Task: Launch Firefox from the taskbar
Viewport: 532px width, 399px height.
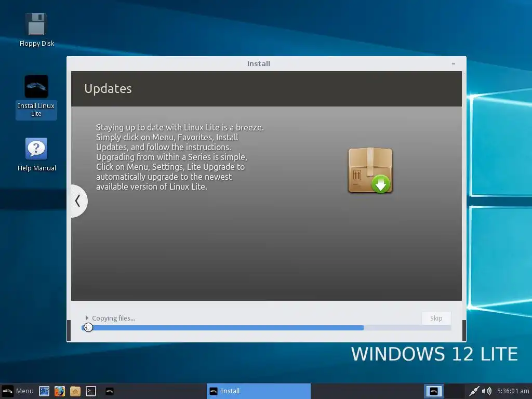Action: click(60, 391)
